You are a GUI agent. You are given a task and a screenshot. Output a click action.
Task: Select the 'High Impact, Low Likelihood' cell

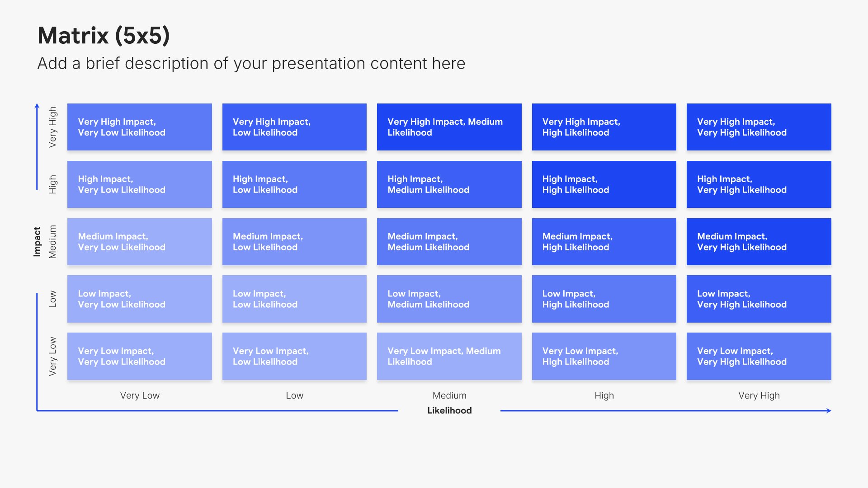[x=294, y=184]
